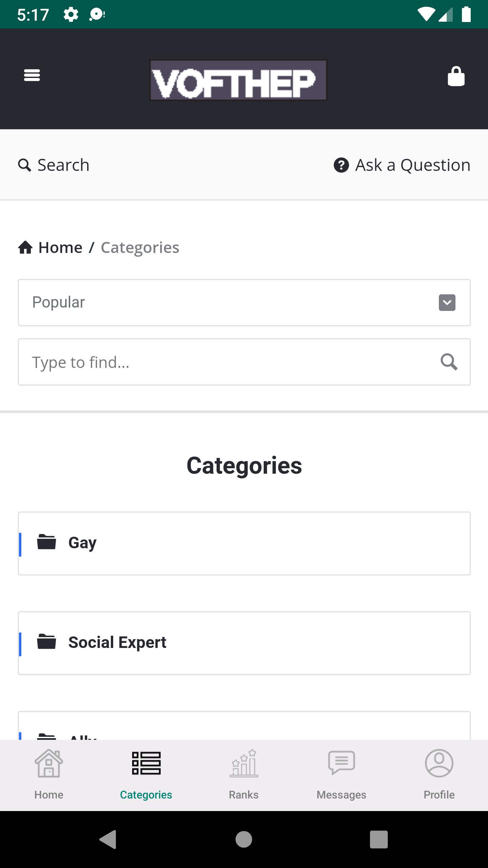
Task: Go to Home via breadcrumb link
Action: tap(60, 248)
